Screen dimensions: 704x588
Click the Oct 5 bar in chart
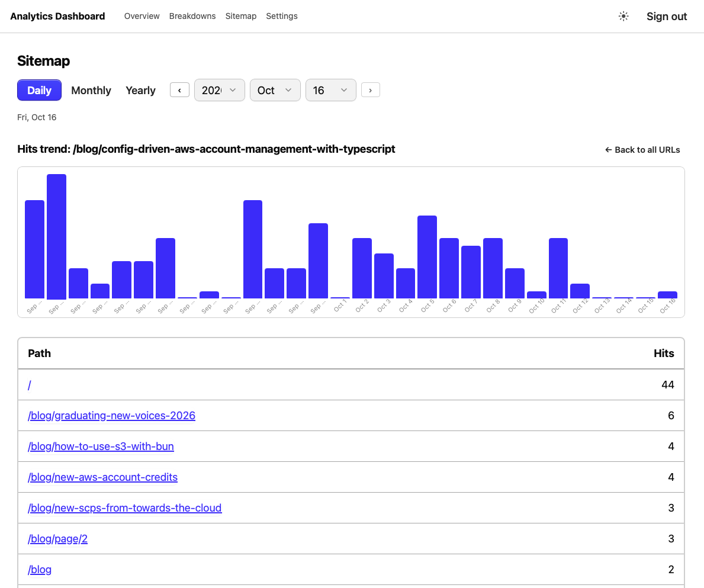pos(427,257)
